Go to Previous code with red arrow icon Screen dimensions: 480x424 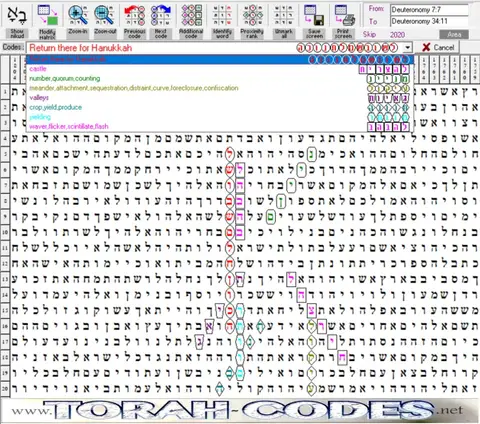[x=134, y=15]
